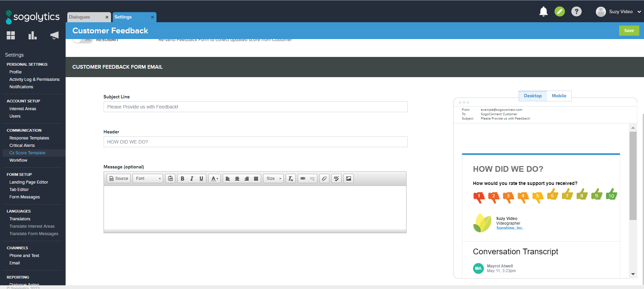Click the green Save button
Viewport: 644px width, 289px height.
point(629,31)
